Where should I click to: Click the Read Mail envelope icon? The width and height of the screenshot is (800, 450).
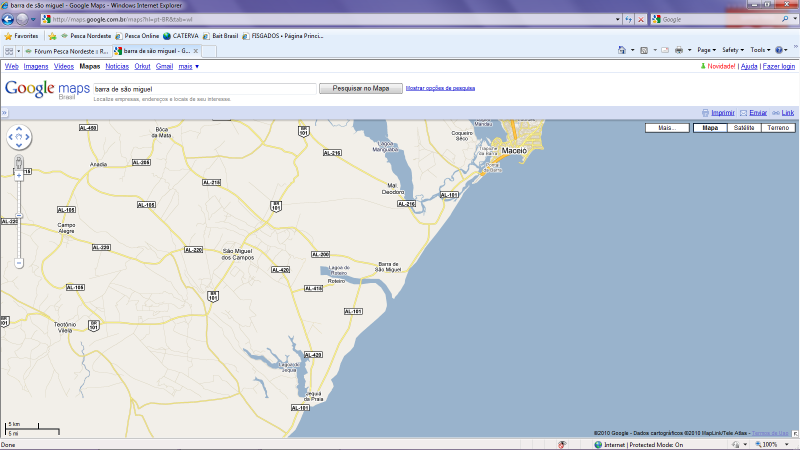point(665,50)
